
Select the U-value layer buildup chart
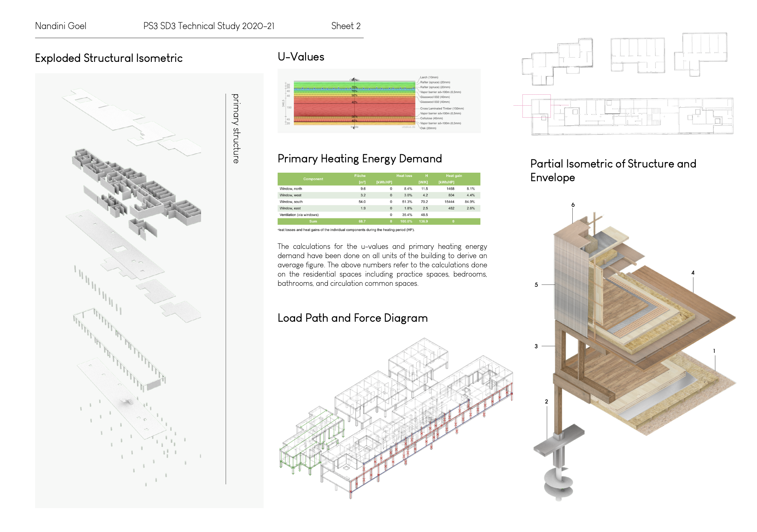(x=379, y=101)
